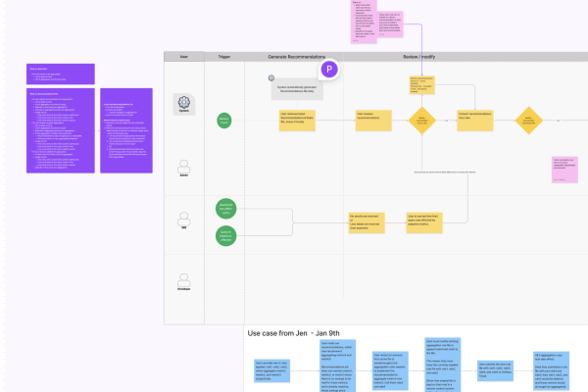The width and height of the screenshot is (588, 392).
Task: Click the small gear icon above the gray note
Action: click(x=270, y=77)
